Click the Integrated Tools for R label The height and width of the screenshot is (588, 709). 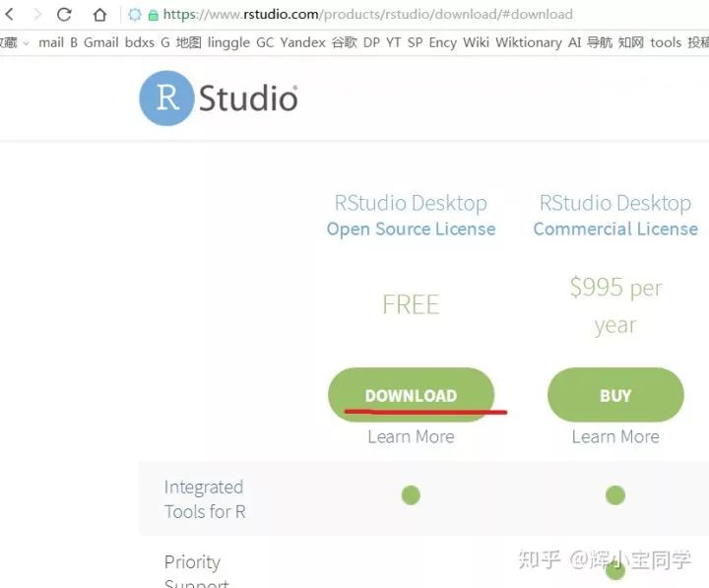click(x=205, y=499)
